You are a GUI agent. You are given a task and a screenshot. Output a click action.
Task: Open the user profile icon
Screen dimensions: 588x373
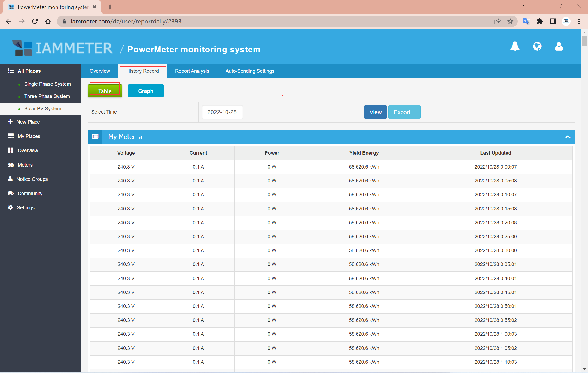point(559,47)
